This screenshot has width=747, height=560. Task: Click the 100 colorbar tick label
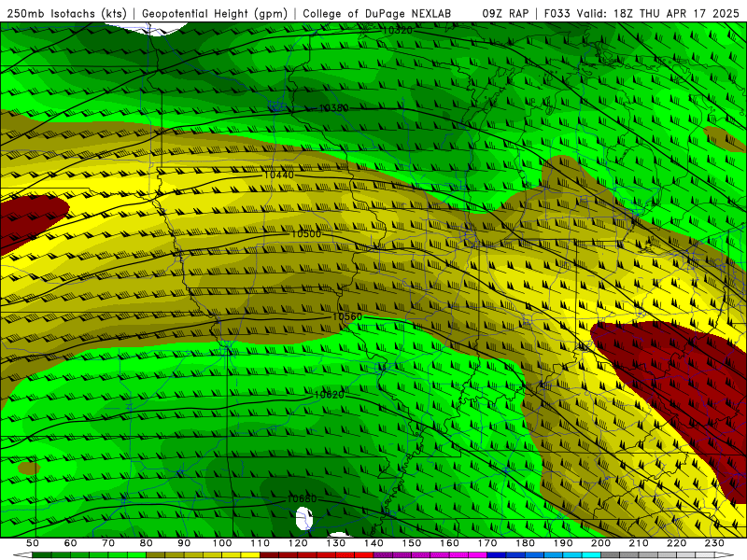coord(222,543)
